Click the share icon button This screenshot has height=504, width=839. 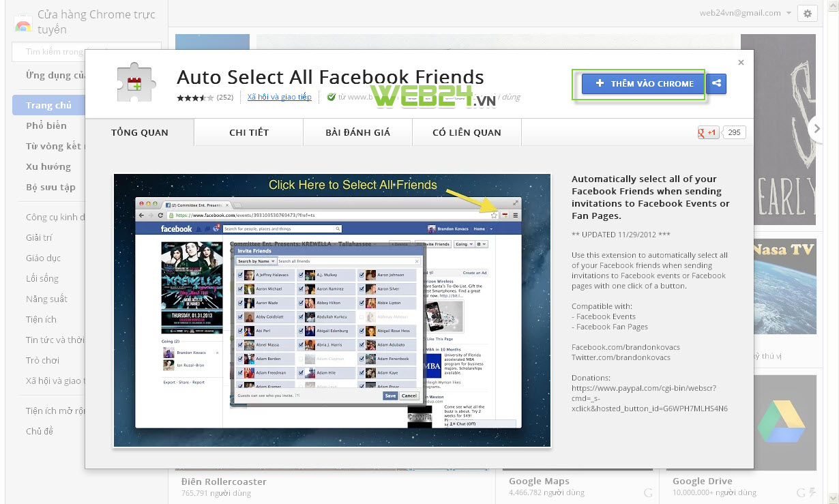point(716,84)
